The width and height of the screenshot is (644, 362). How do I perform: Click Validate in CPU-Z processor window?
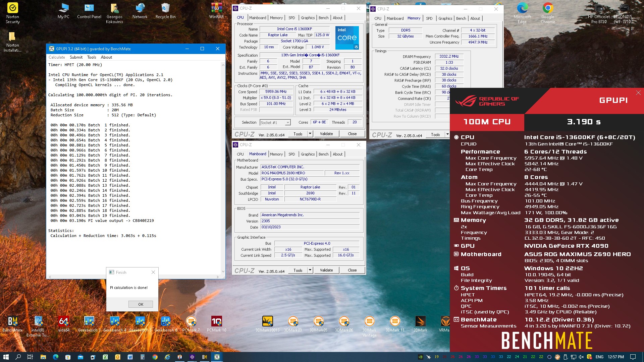[326, 134]
